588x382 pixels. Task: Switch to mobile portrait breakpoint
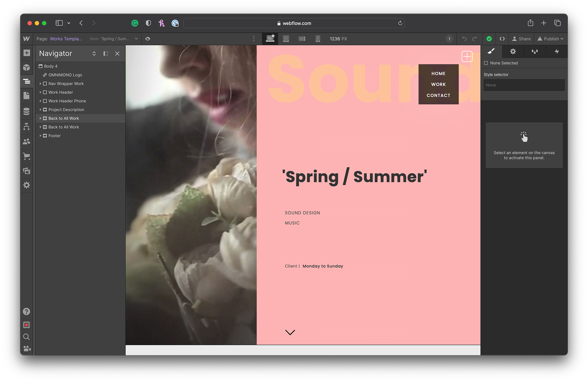(x=318, y=39)
